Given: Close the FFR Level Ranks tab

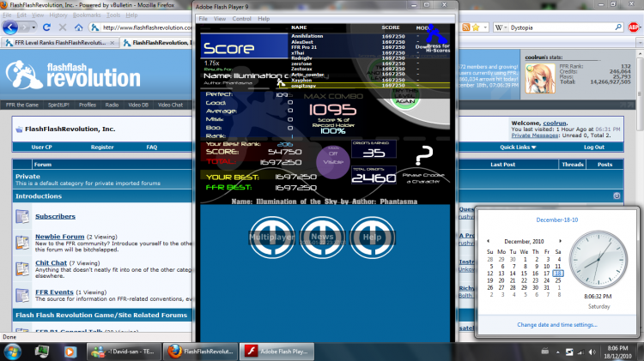Looking at the screenshot, I should 112,43.
